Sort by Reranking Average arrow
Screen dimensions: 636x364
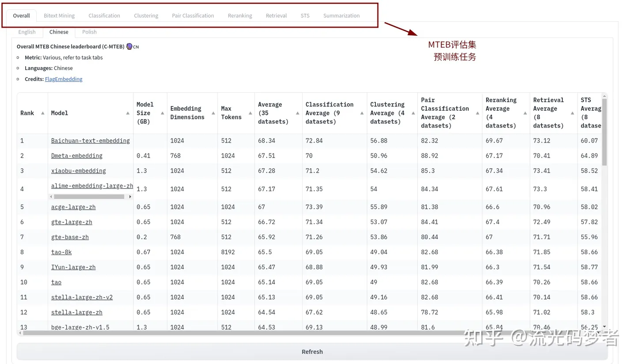(x=525, y=113)
